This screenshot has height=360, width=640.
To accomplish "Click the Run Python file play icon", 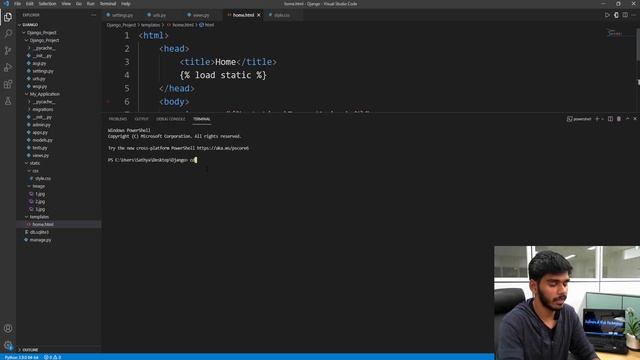I will [607, 15].
